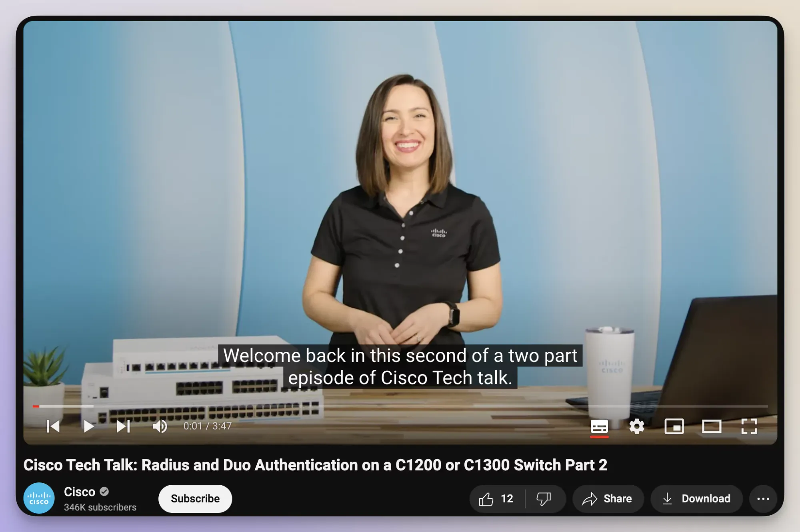800x532 pixels.
Task: Click the Subscribe button
Action: [x=195, y=498]
